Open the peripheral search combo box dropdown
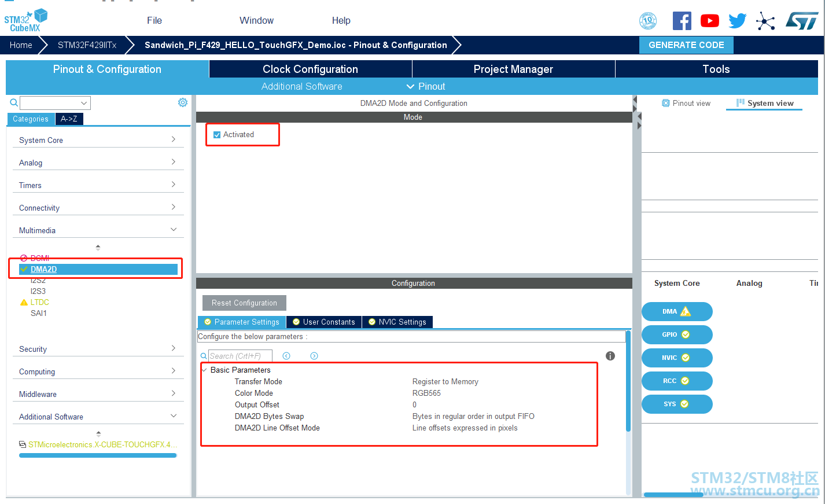Screen dimensions: 825x504 coord(84,103)
